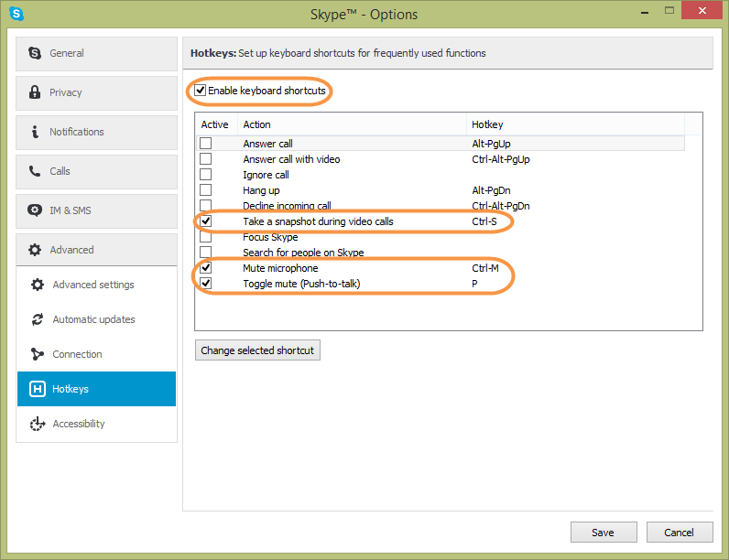Save the hotkey options
This screenshot has width=729, height=560.
pyautogui.click(x=603, y=533)
